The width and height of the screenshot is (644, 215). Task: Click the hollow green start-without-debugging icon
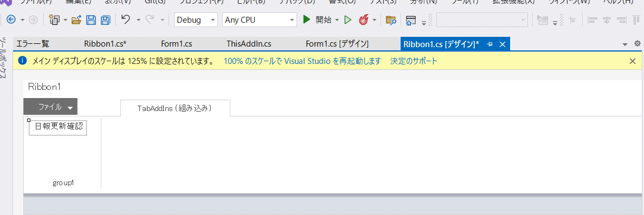[x=348, y=19]
